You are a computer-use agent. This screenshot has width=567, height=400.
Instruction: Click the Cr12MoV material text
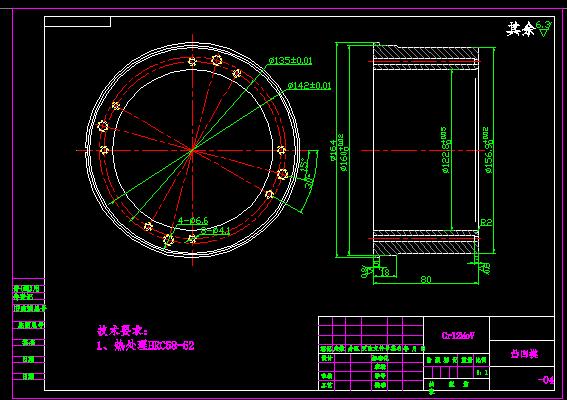[x=457, y=336]
